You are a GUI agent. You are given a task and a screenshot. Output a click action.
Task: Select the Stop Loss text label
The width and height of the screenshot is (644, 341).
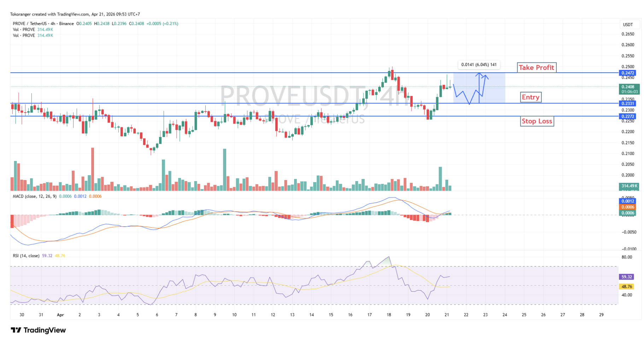coord(537,121)
